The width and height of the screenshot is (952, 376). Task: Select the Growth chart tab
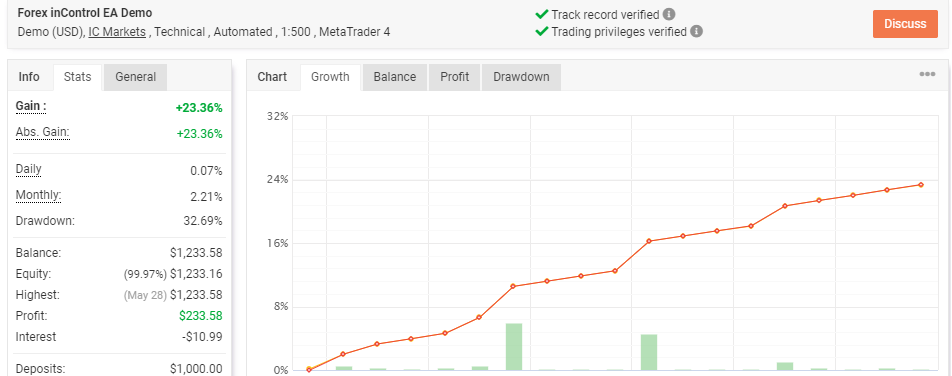330,77
